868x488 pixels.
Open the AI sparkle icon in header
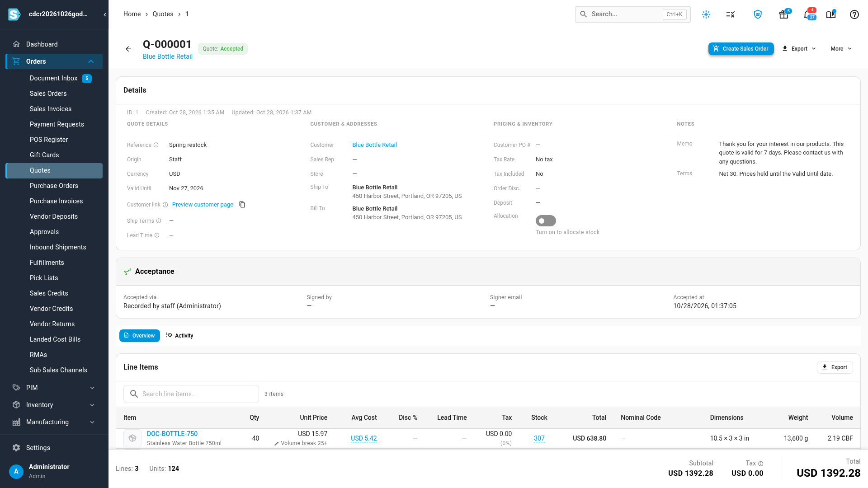coord(706,14)
